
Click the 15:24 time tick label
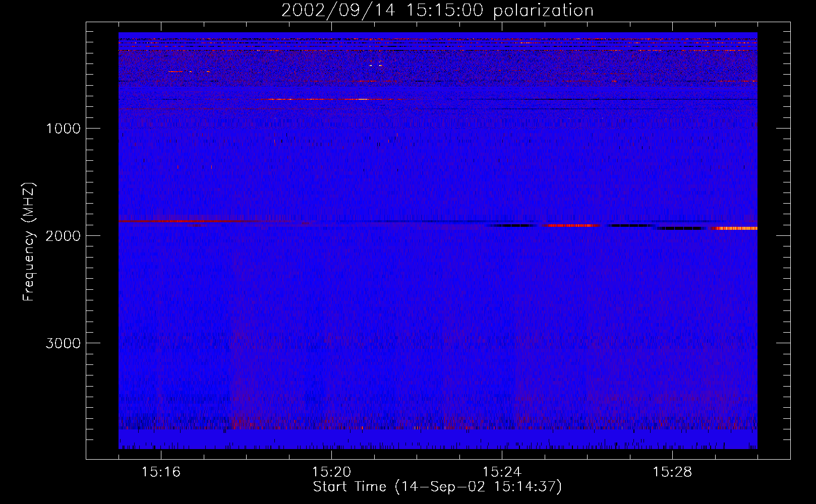[x=502, y=472]
